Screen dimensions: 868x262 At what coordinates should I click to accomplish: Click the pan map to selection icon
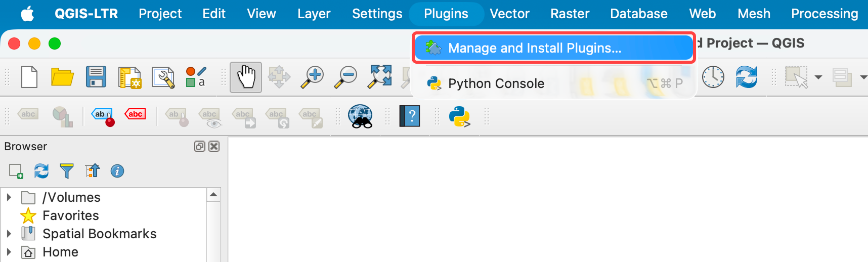pos(279,77)
